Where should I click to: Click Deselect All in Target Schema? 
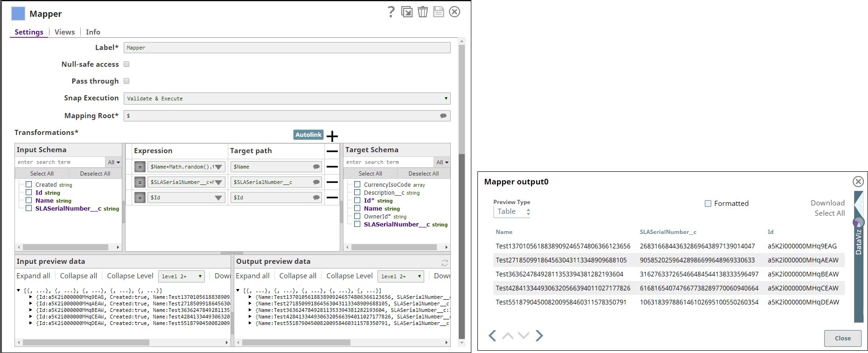point(424,173)
